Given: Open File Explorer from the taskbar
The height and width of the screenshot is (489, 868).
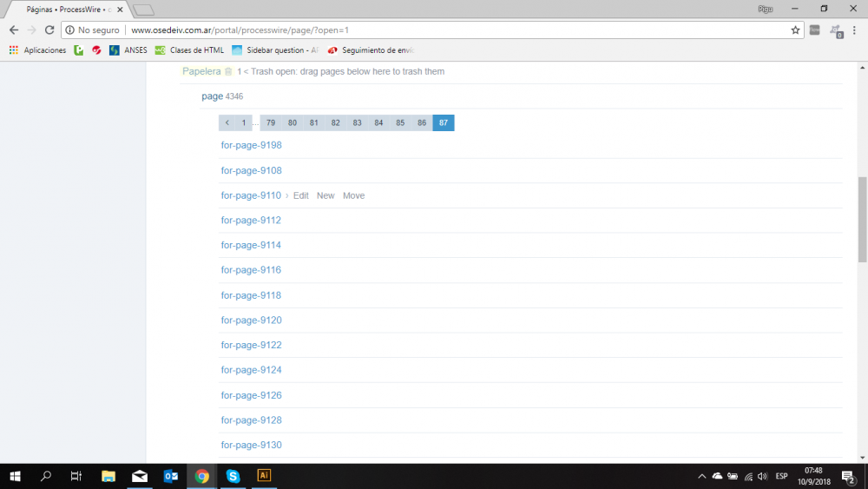Looking at the screenshot, I should [x=108, y=476].
